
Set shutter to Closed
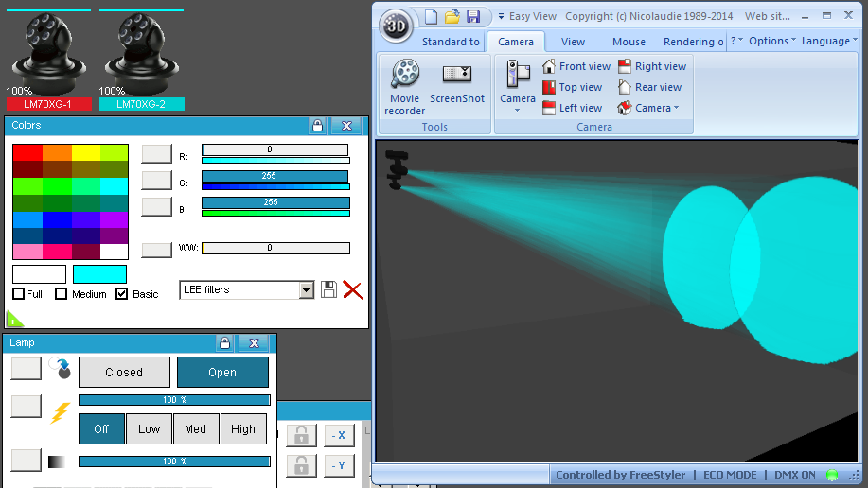pyautogui.click(x=124, y=373)
